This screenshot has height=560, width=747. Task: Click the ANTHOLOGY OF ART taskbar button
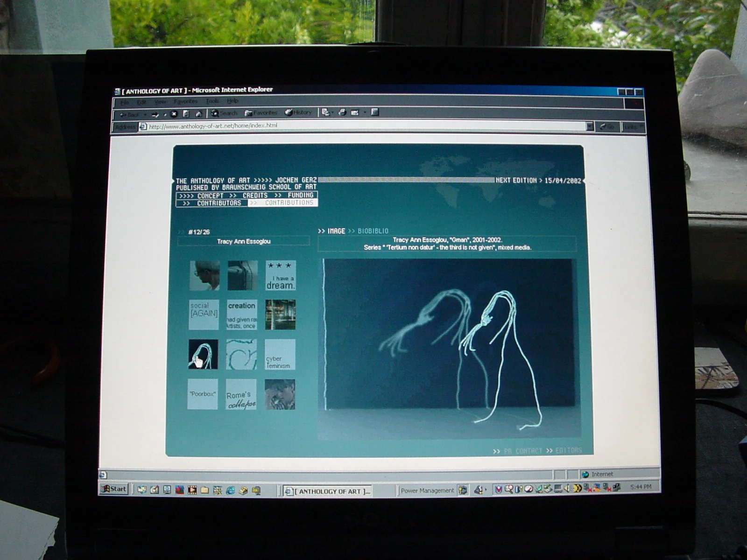(x=327, y=491)
